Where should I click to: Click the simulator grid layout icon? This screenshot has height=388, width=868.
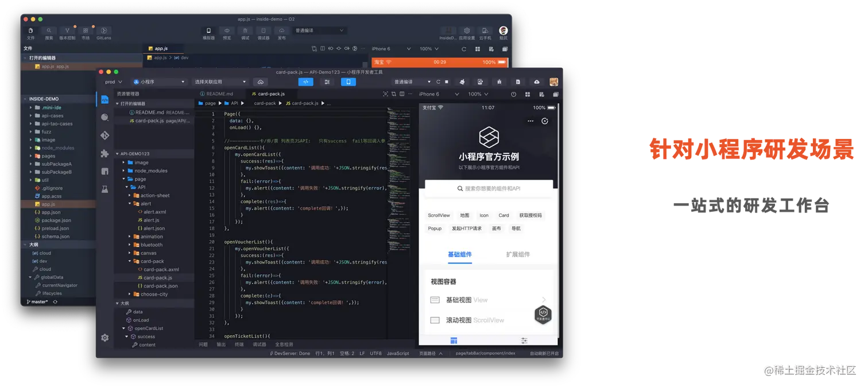[528, 94]
